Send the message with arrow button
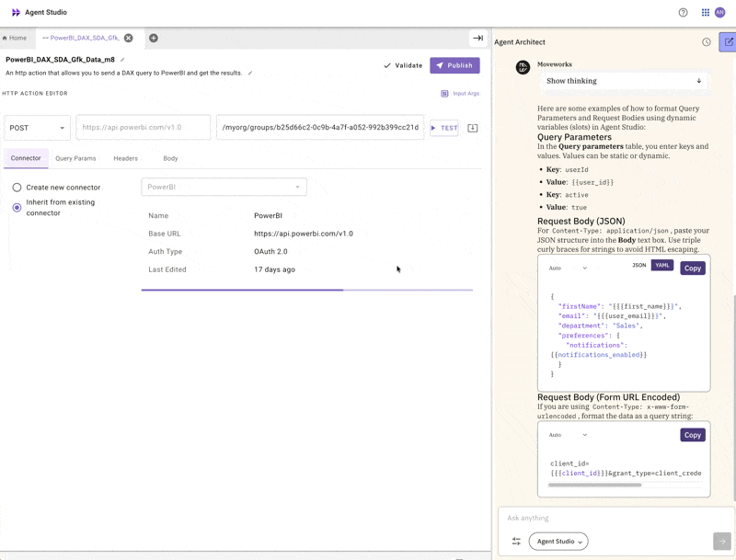The height and width of the screenshot is (560, 736). coord(722,542)
